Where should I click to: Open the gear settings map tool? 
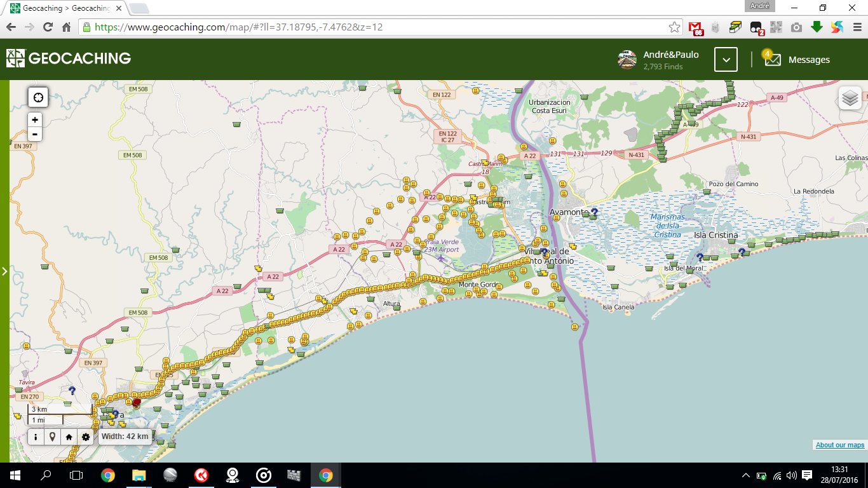pyautogui.click(x=85, y=437)
